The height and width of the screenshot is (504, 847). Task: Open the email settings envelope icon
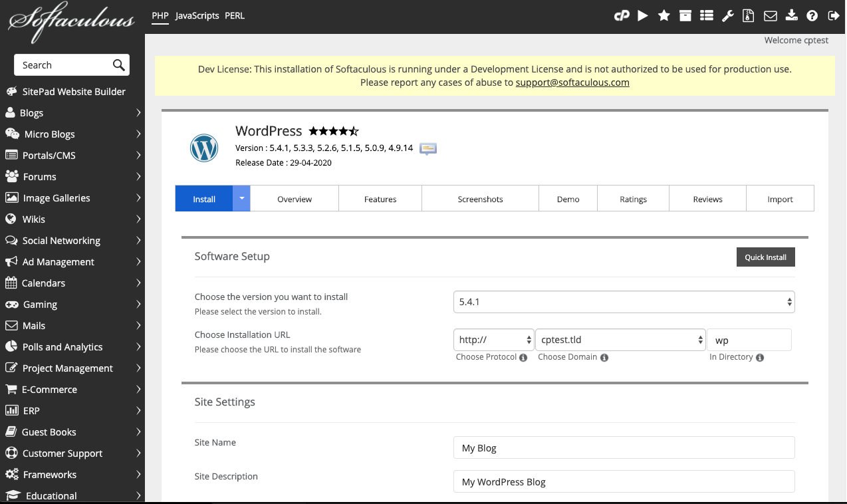click(x=770, y=16)
